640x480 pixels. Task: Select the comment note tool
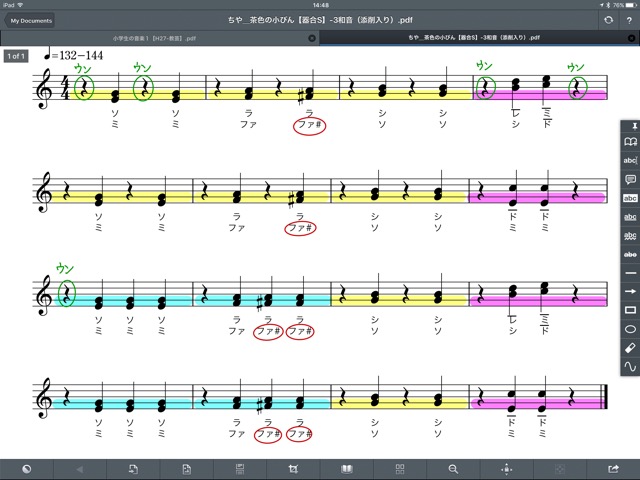630,179
